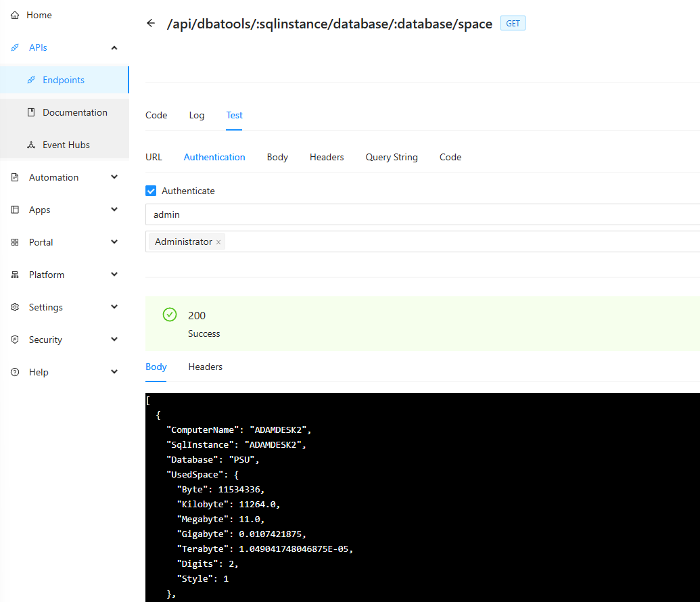
Task: Show the response Body tab
Action: click(156, 367)
